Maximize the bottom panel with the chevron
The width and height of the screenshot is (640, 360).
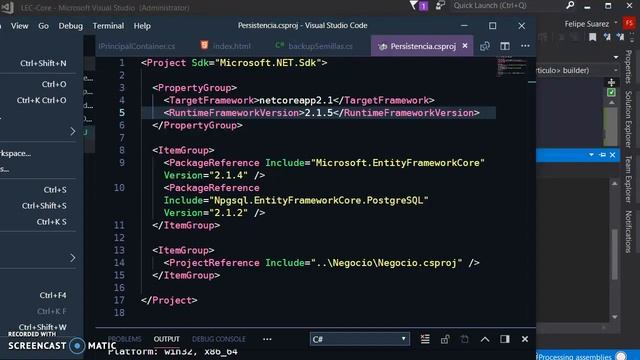pyautogui.click(x=484, y=339)
